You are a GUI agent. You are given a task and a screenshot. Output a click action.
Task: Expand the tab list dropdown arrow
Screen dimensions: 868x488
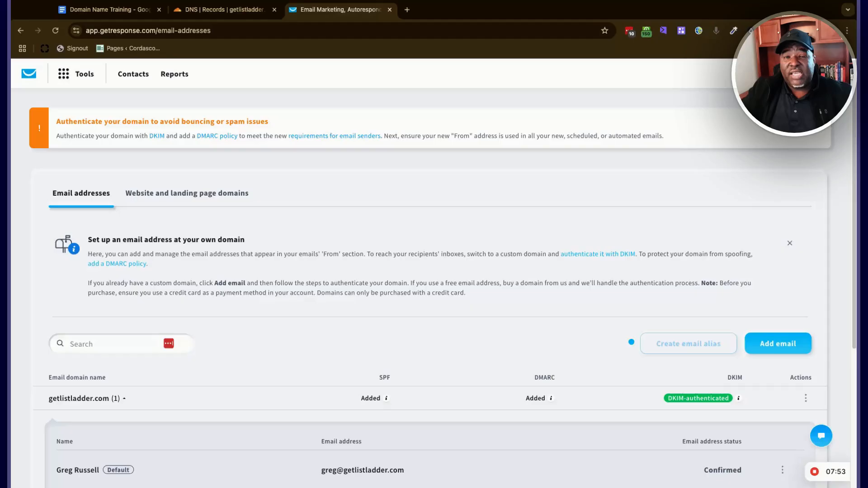(848, 9)
